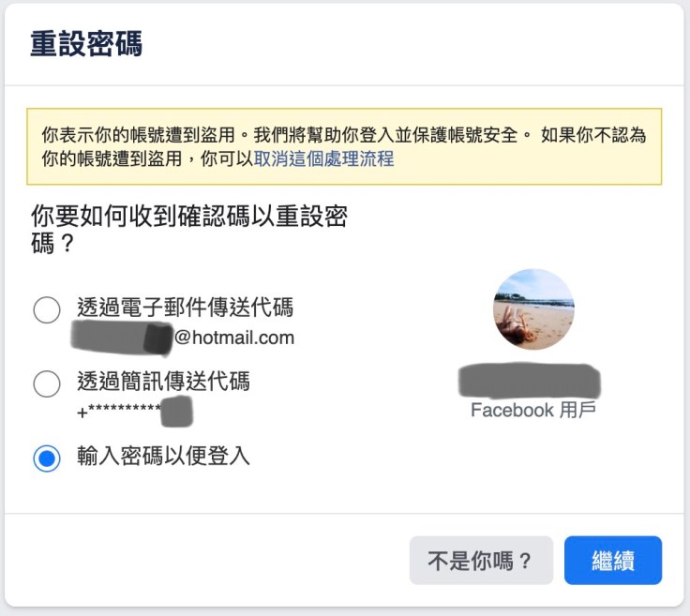Image resolution: width=690 pixels, height=616 pixels.
Task: Click the "@hotmail.com" email text
Action: [x=234, y=338]
